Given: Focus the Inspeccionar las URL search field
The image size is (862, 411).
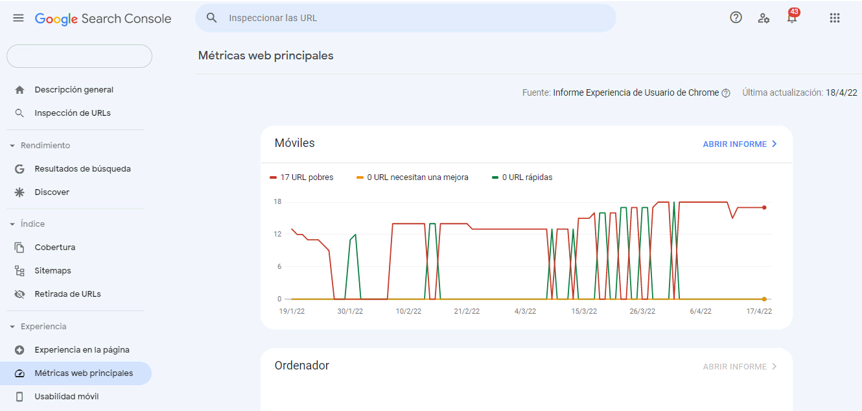Looking at the screenshot, I should (410, 18).
